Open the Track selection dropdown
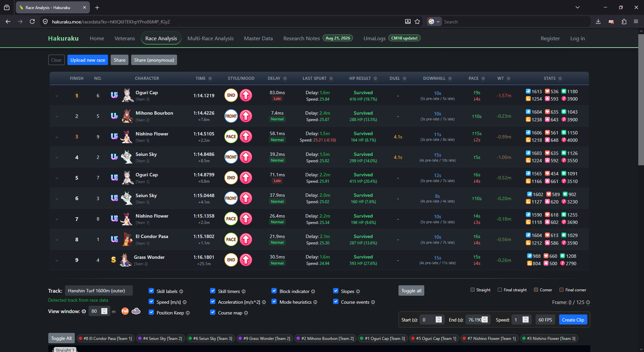Screen dimensions: 644x352 [99, 291]
